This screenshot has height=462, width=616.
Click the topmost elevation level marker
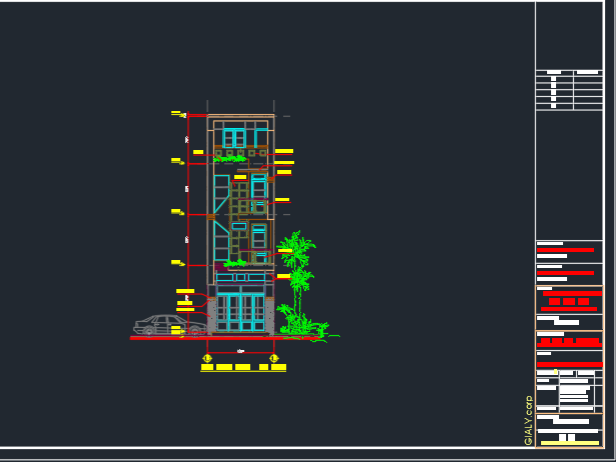pyautogui.click(x=177, y=113)
